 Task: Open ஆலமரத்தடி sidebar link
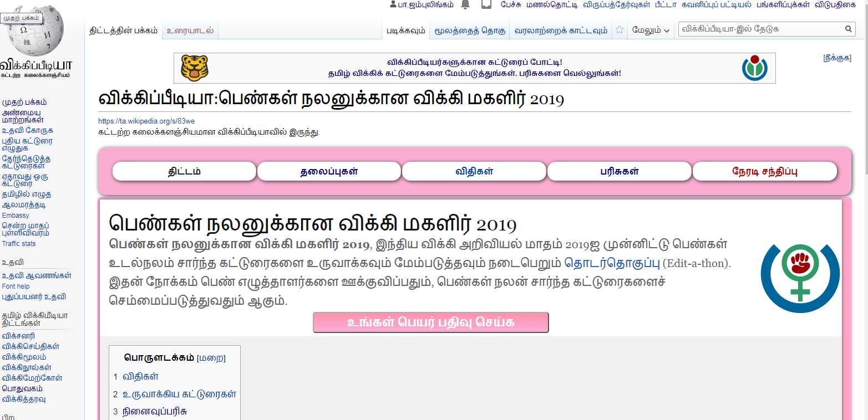click(x=24, y=205)
